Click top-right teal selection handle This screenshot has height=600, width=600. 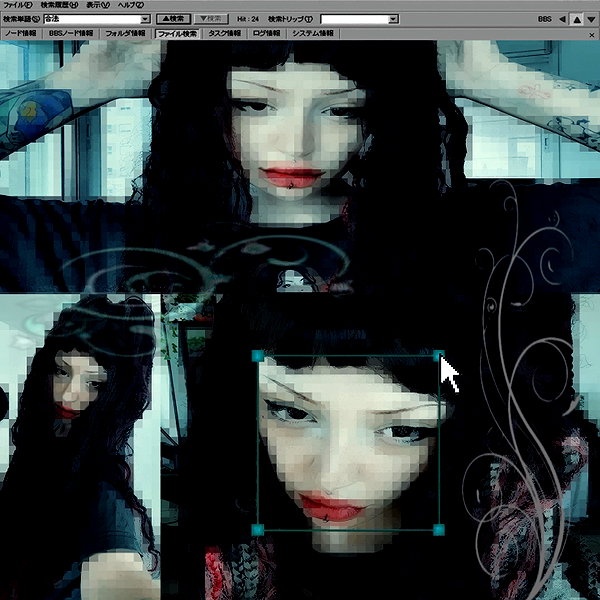tap(438, 356)
